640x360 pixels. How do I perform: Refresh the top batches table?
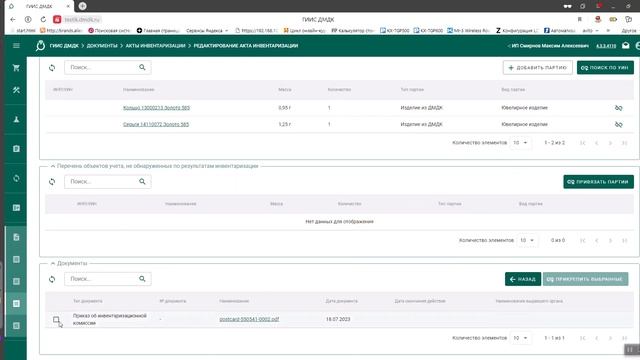[52, 68]
